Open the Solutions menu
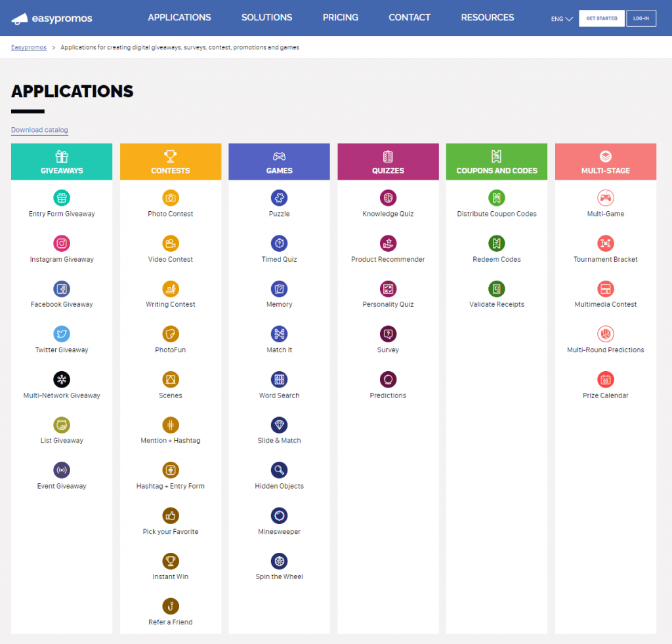 267,18
